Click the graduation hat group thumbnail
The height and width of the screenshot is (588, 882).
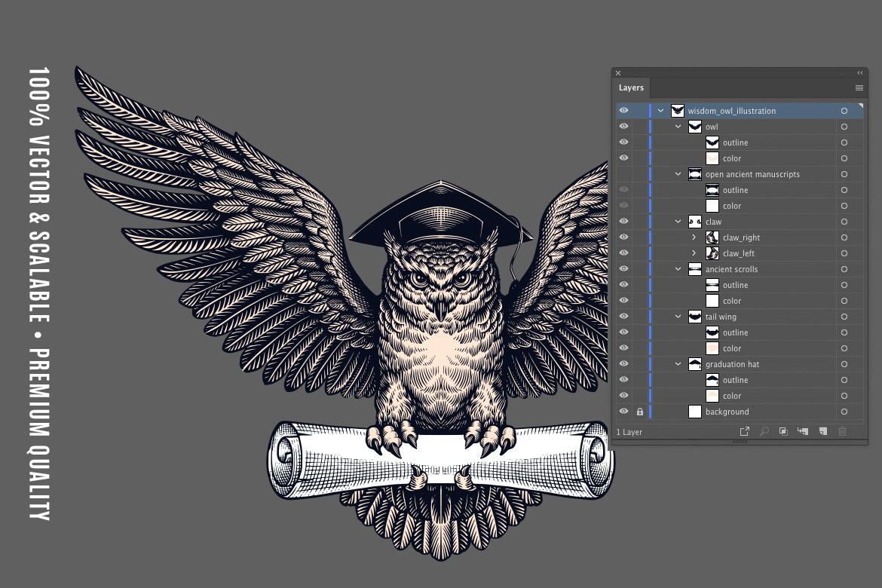[x=695, y=364]
